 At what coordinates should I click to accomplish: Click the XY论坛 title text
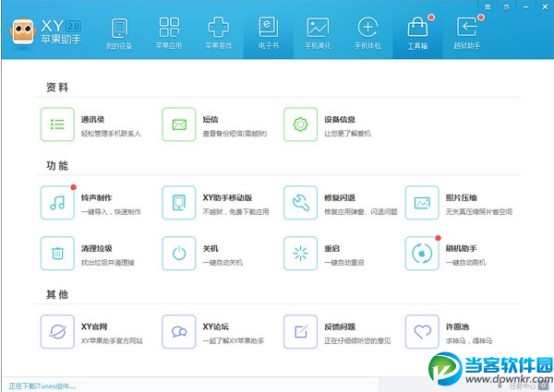click(x=215, y=327)
